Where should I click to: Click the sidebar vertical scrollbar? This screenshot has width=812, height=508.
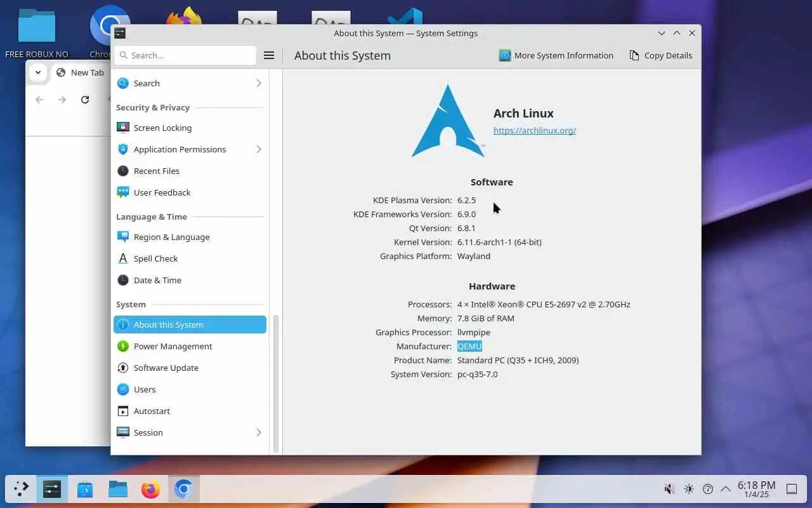(276, 384)
